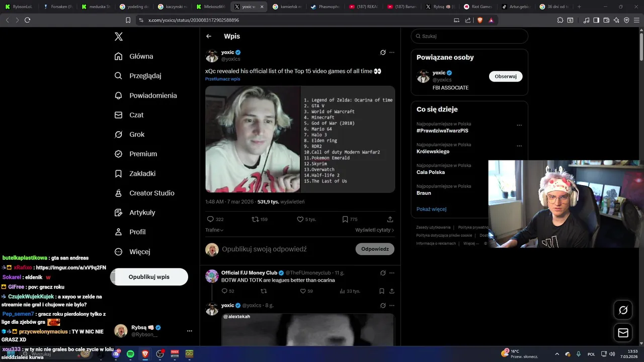Open Spotify from the taskbar
Image resolution: width=644 pixels, height=362 pixels.
tap(130, 354)
